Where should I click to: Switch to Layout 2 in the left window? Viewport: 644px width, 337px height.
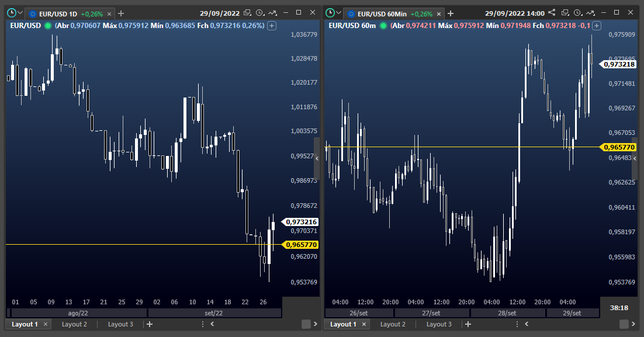click(74, 324)
